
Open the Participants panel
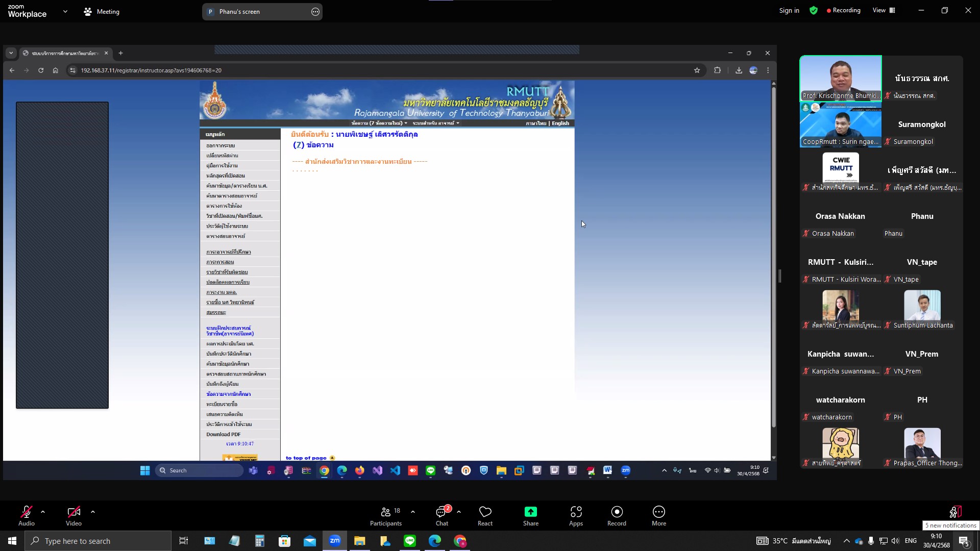386,516
